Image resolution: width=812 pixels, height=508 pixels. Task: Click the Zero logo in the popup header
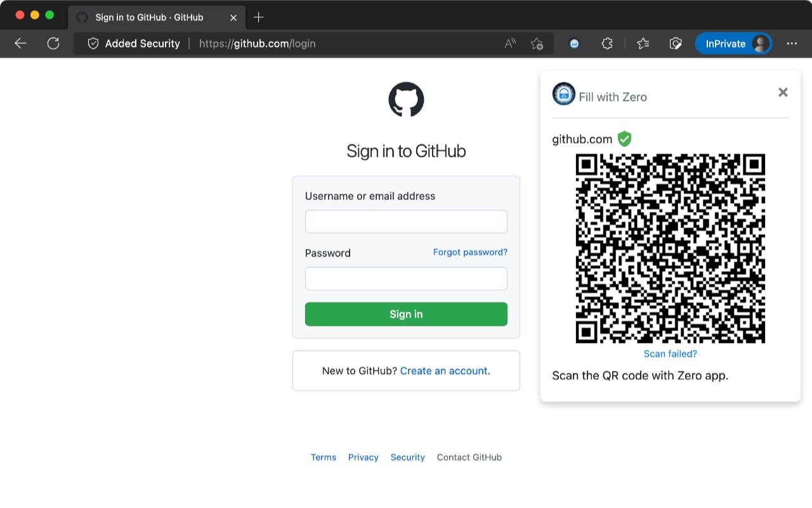point(563,94)
